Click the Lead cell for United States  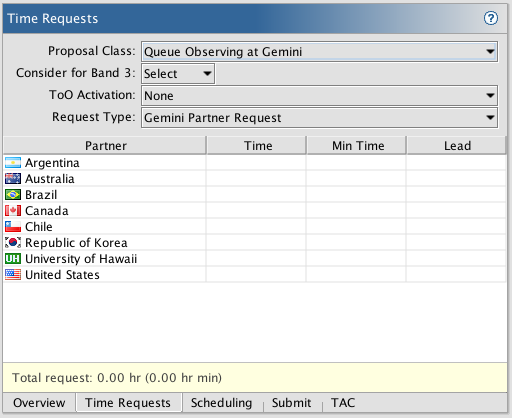(456, 274)
